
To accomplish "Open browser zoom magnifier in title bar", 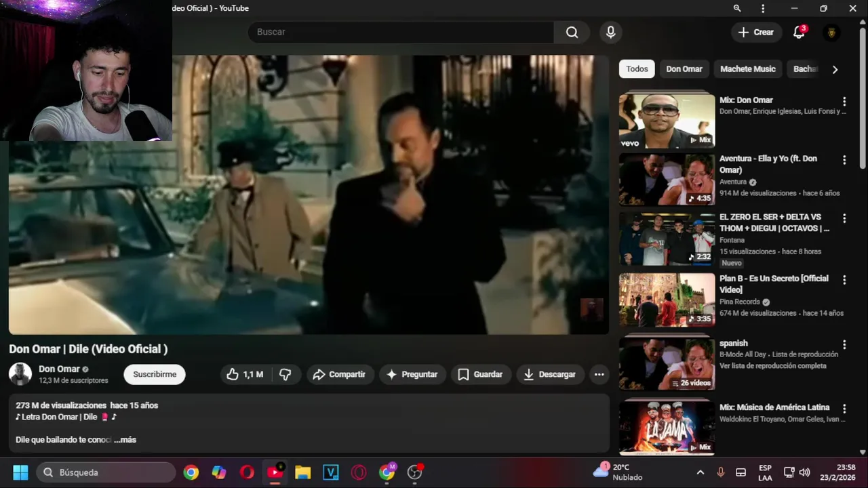I will point(737,8).
